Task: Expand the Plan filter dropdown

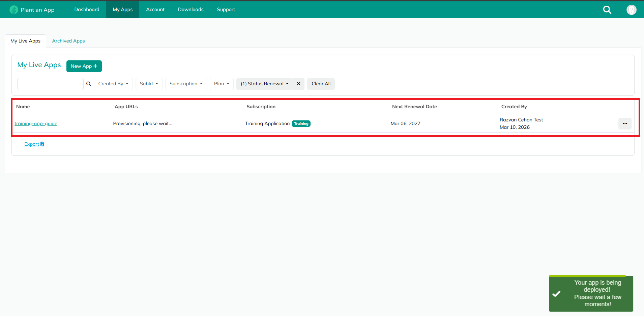Action: 221,84
